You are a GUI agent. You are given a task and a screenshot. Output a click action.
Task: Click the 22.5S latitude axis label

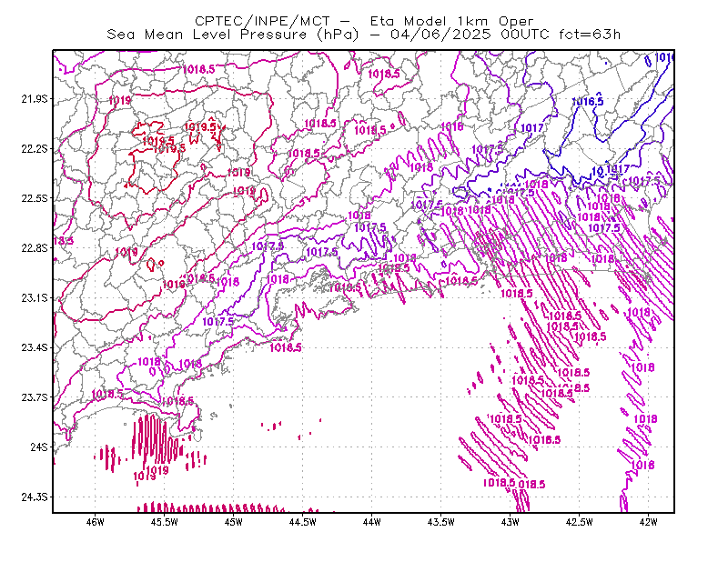tap(35, 198)
